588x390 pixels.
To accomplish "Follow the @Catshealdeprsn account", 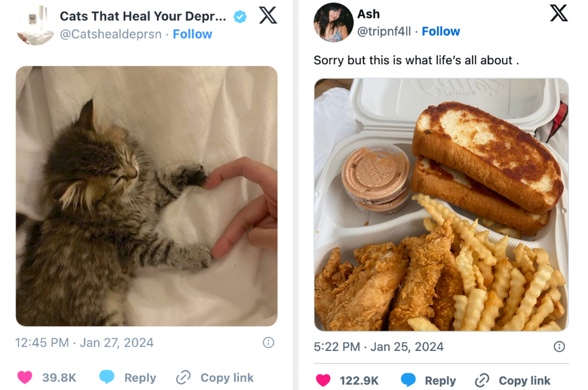I will click(192, 34).
